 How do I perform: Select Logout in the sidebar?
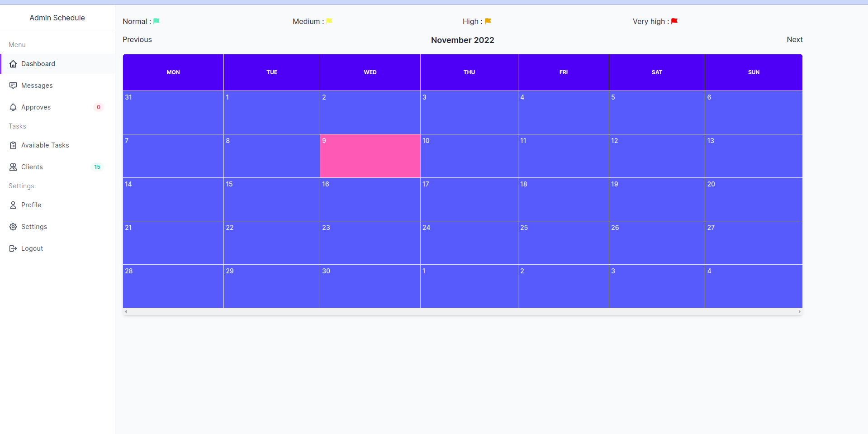point(57,248)
